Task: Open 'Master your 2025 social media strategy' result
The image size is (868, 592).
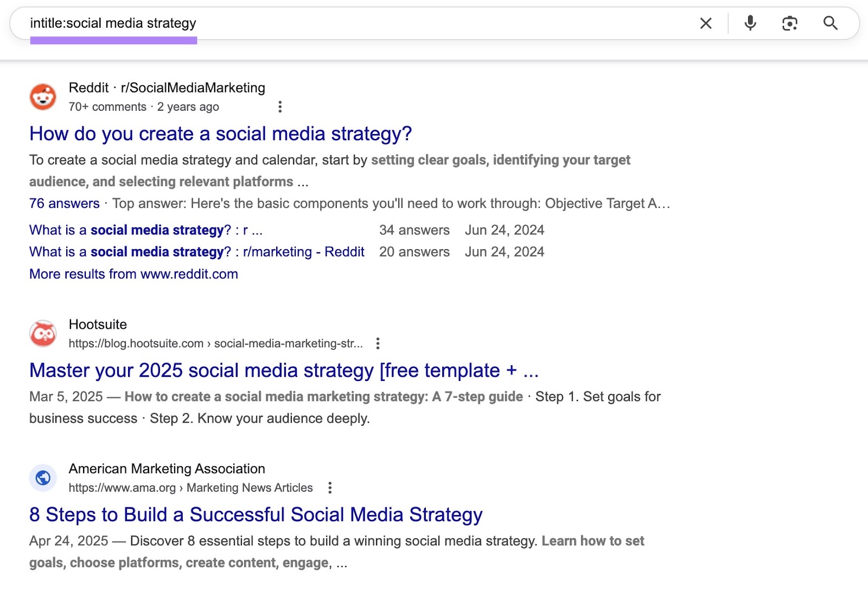Action: [284, 371]
